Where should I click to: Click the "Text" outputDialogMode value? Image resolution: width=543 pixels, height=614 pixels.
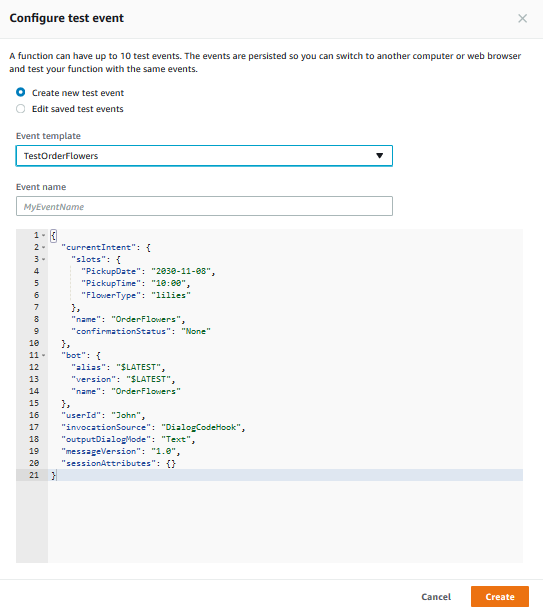pyautogui.click(x=176, y=439)
